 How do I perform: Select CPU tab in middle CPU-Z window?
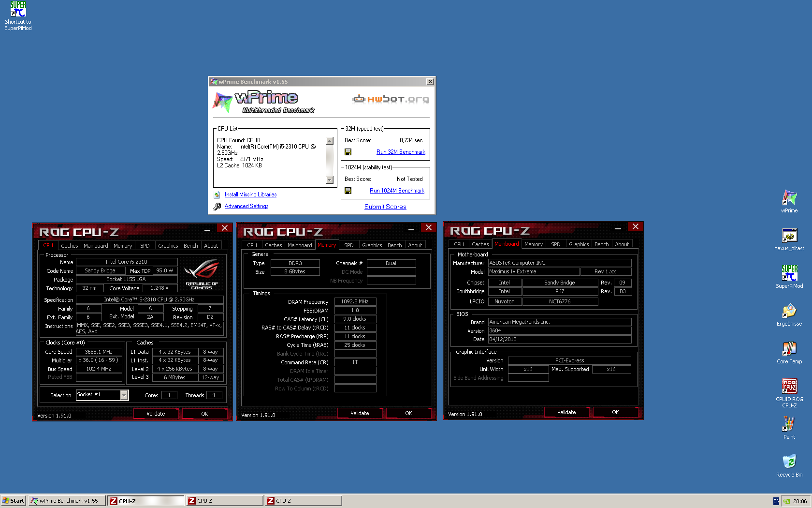point(252,245)
